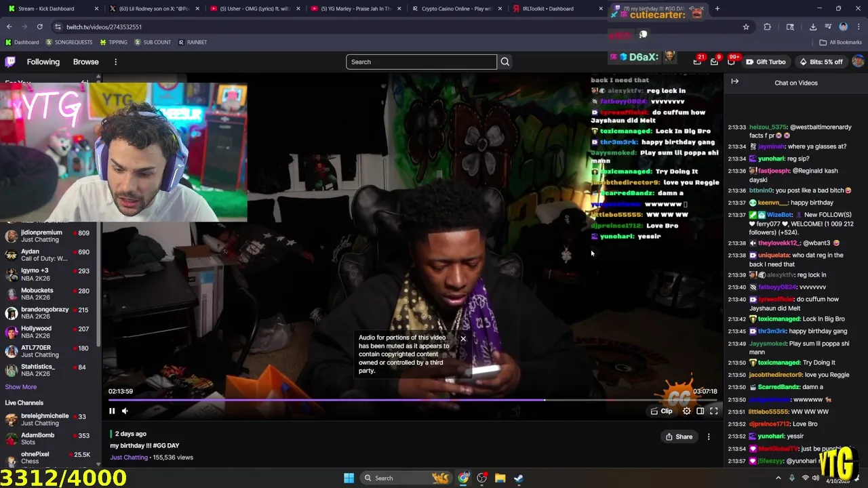Reload the page with the refresh icon
This screenshot has height=488, width=868.
[39, 26]
